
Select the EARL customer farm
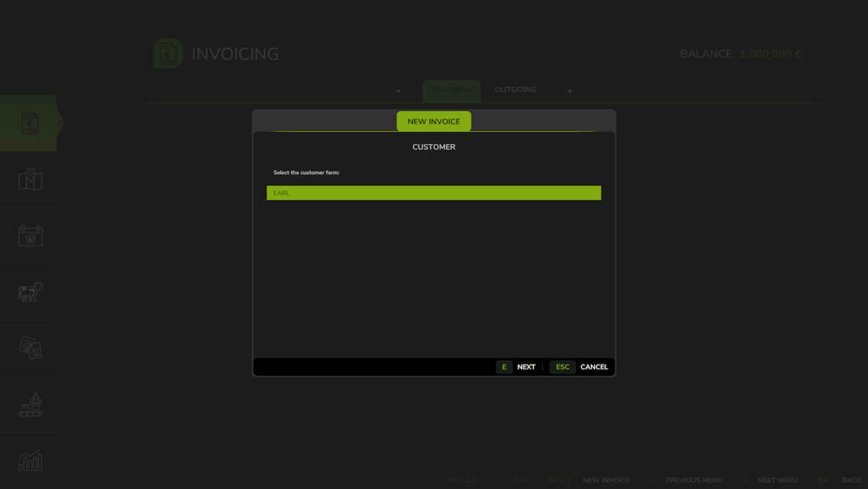tap(433, 193)
